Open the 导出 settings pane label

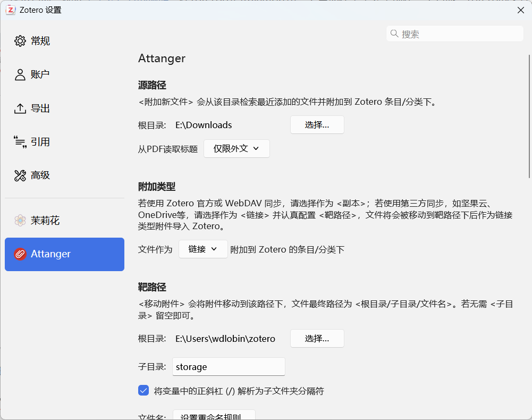pos(40,108)
